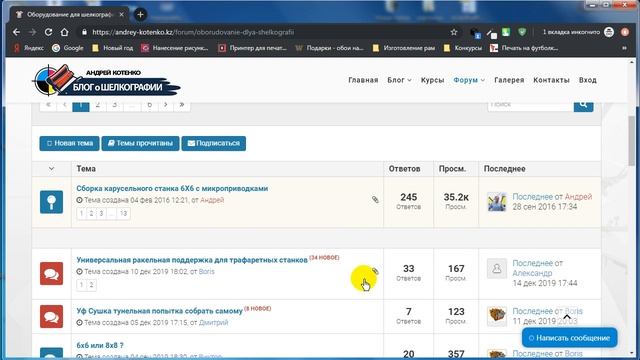Screen dimensions: 640x360
Task: Click pinned topic icon for Сборка карусельного станка
Action: click(51, 202)
